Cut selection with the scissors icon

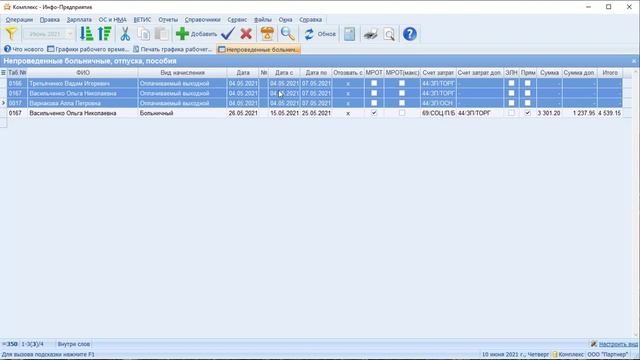(x=125, y=34)
